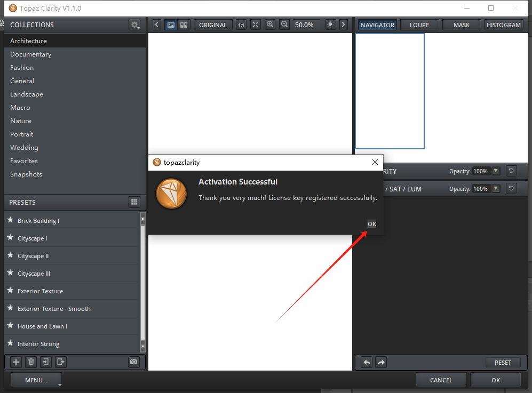Viewport: 532px width, 393px height.
Task: Switch to the HISTOGRAM tab
Action: pos(504,25)
